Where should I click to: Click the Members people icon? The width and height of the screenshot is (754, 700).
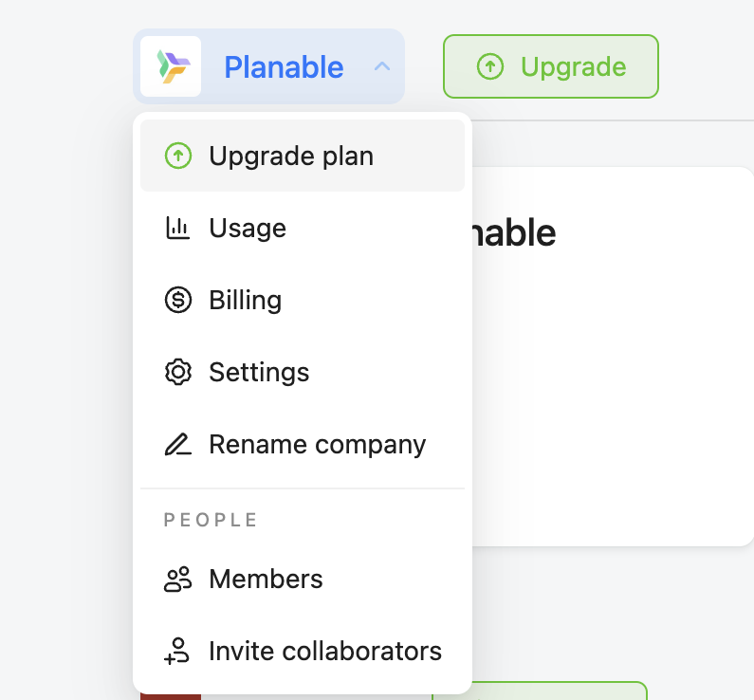click(x=177, y=579)
